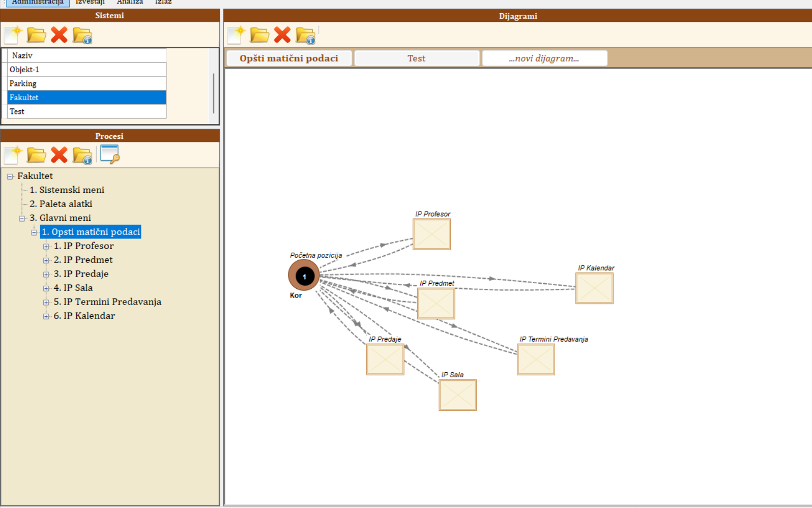Select Objekt-1 in the systems list
812x508 pixels.
87,69
